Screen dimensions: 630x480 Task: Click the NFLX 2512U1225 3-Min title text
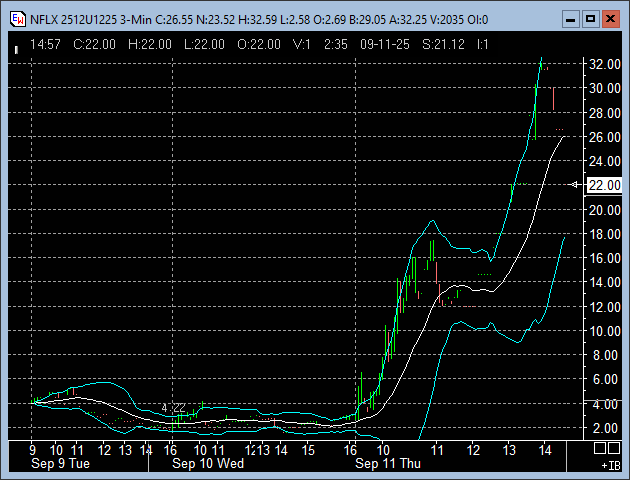click(91, 20)
